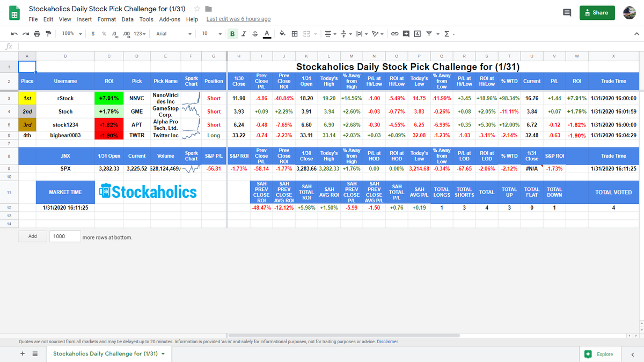Open filter views dropdown arrow

(438, 34)
